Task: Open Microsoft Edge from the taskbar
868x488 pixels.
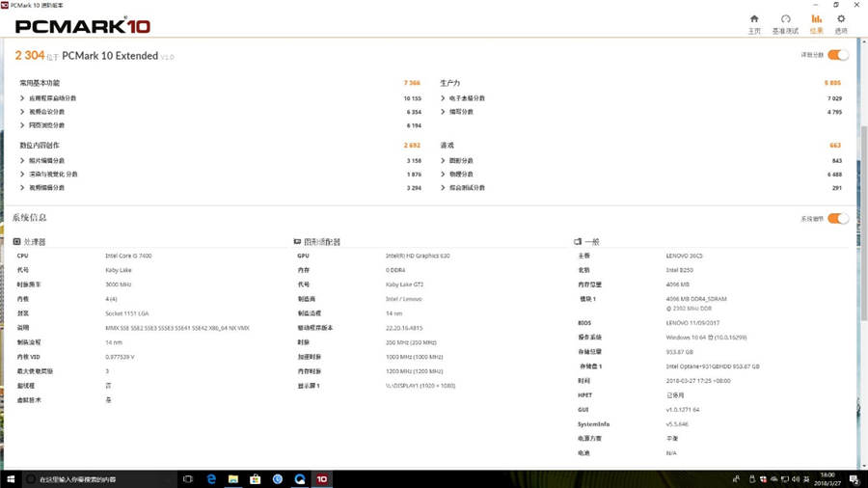Action: (x=211, y=479)
